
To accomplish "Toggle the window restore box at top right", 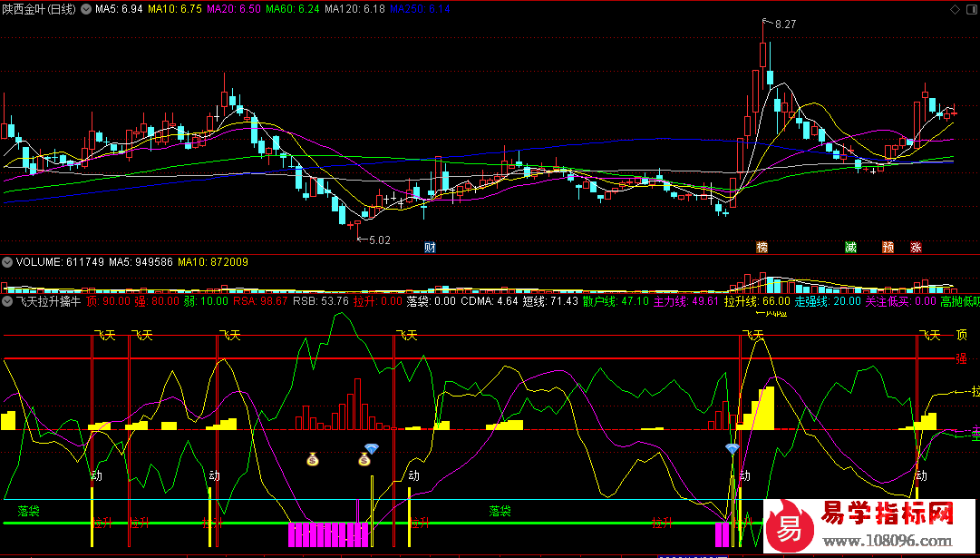I will pos(971,8).
